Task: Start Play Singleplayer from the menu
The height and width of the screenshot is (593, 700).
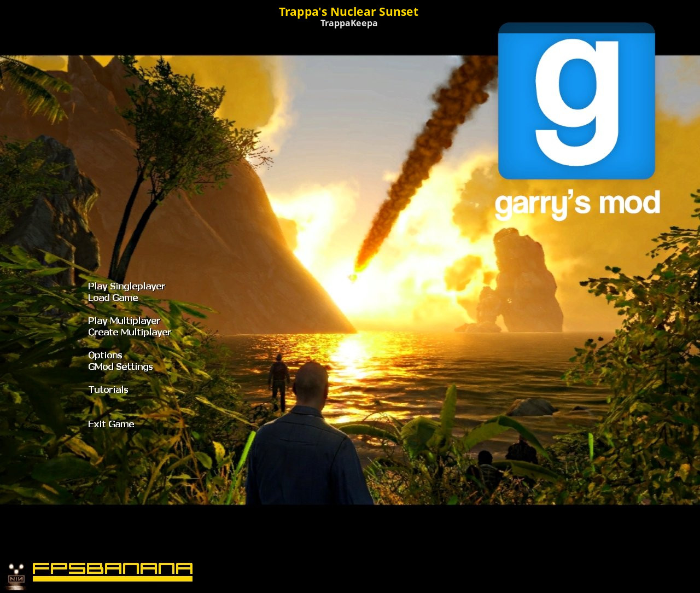Action: point(126,286)
